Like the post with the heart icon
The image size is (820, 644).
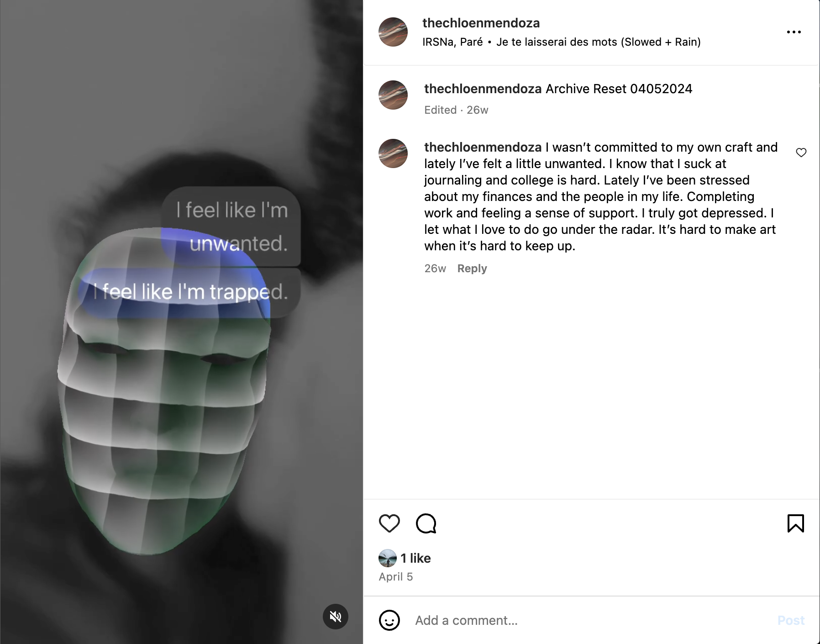click(x=389, y=523)
